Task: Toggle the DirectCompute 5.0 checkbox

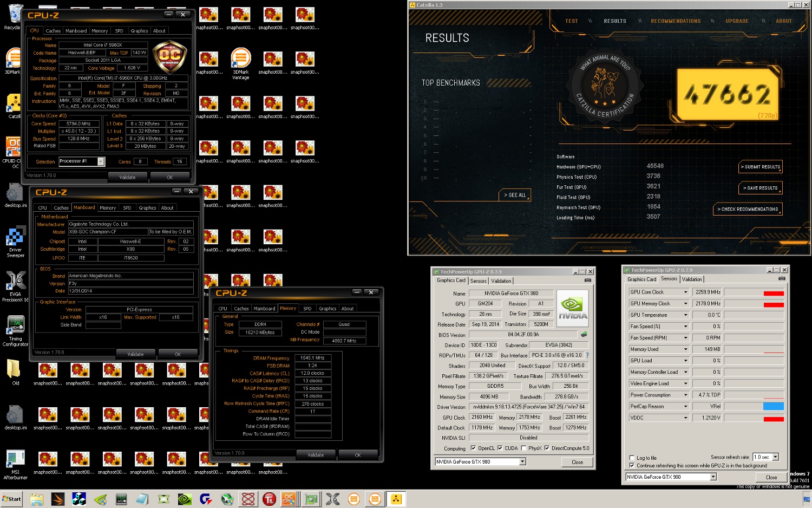Action: (547, 448)
